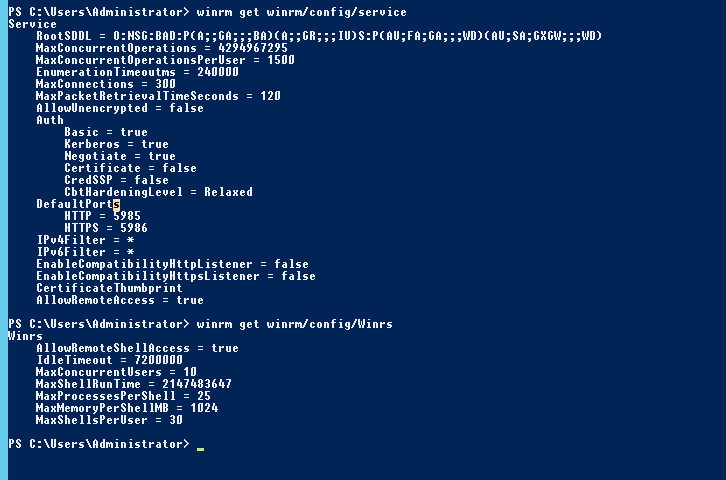Click 'AllowRemoteAccess = true' line
726x480 pixels.
pyautogui.click(x=120, y=300)
